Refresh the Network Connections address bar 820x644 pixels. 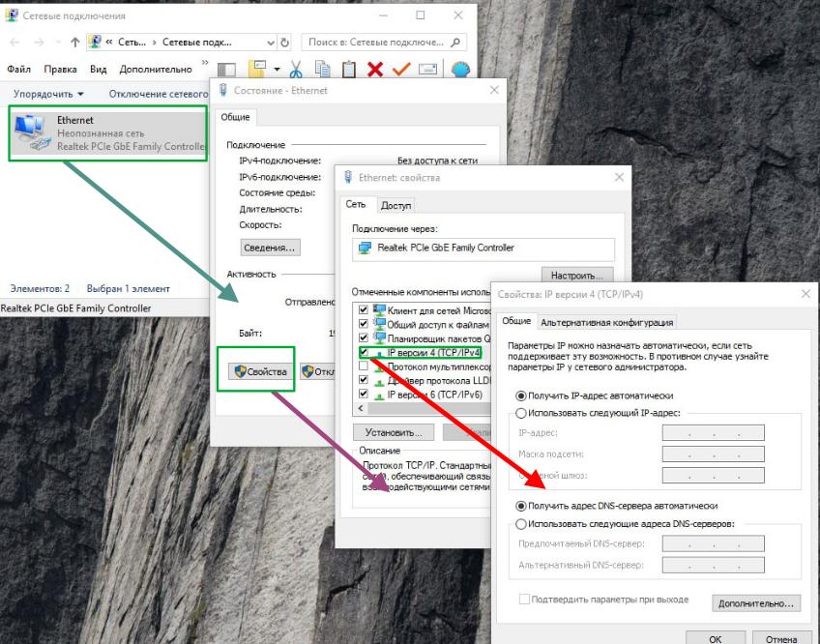[284, 43]
